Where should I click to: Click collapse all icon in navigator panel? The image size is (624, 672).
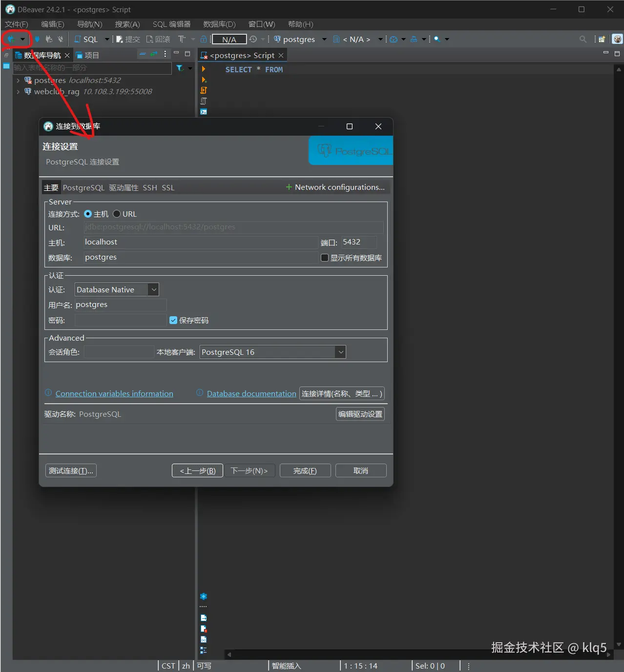pyautogui.click(x=143, y=54)
